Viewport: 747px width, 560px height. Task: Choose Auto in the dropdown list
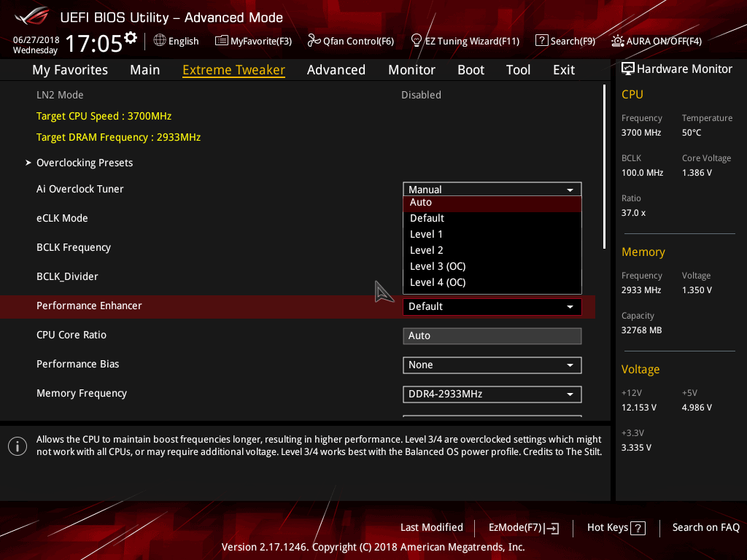click(x=492, y=203)
